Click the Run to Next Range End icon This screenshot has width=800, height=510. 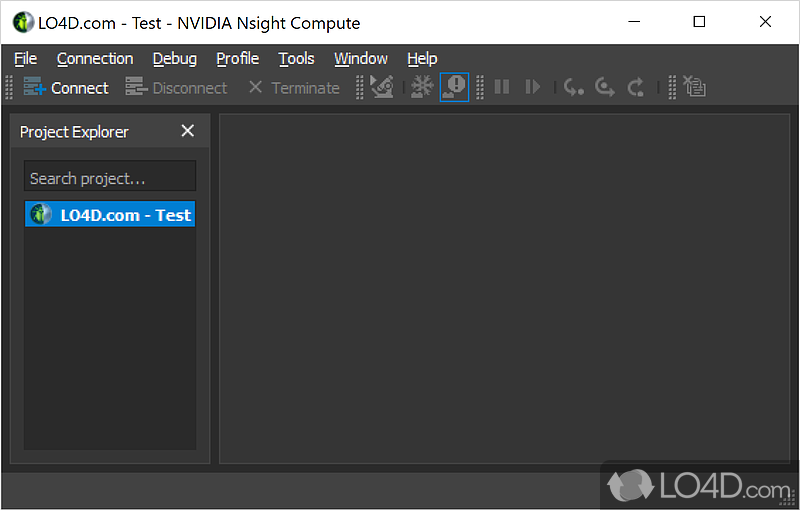tap(636, 87)
